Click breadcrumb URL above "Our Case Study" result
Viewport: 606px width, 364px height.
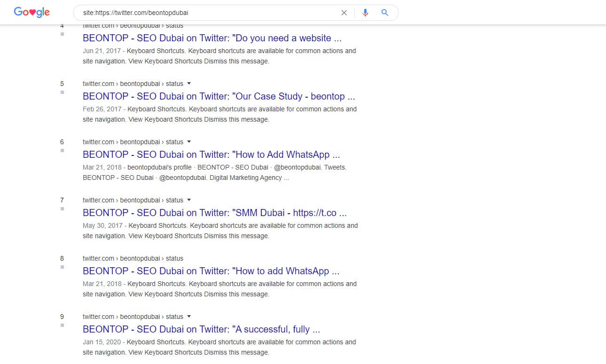tap(133, 84)
